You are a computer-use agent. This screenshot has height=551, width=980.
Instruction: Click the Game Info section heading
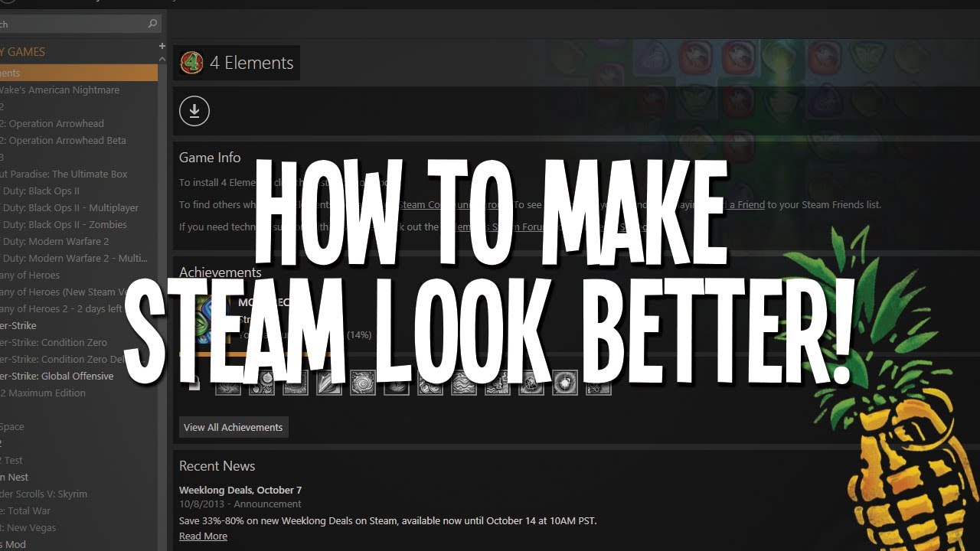210,158
